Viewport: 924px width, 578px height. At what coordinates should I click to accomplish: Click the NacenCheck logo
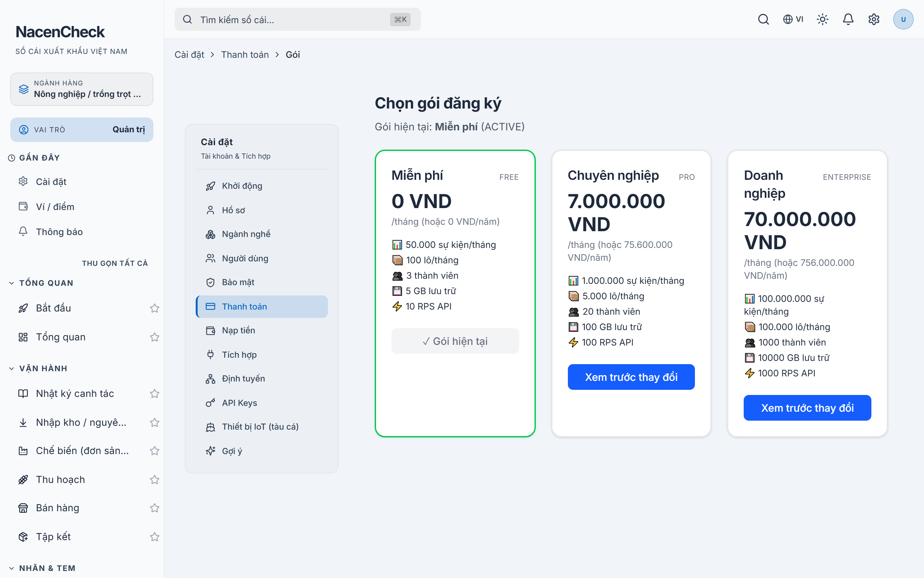click(x=60, y=32)
